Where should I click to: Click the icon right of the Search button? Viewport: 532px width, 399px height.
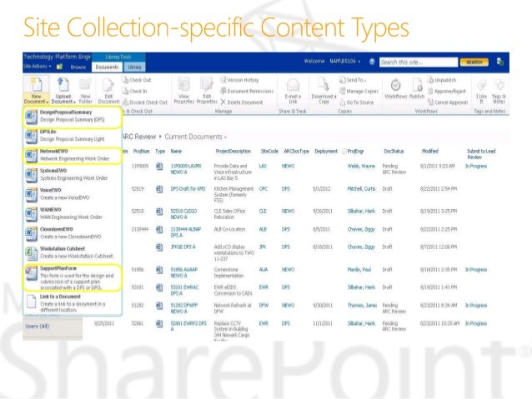click(500, 62)
